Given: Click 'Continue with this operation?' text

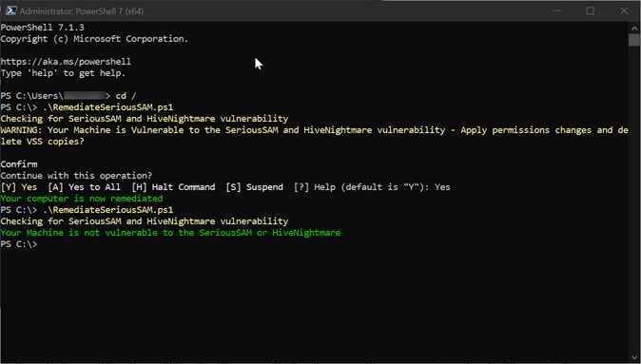Looking at the screenshot, I should pos(76,176).
